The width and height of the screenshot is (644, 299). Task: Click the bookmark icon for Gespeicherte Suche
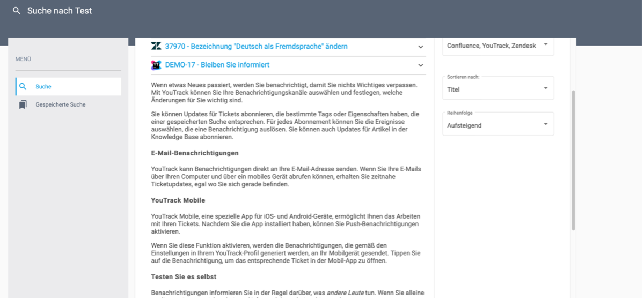[23, 104]
